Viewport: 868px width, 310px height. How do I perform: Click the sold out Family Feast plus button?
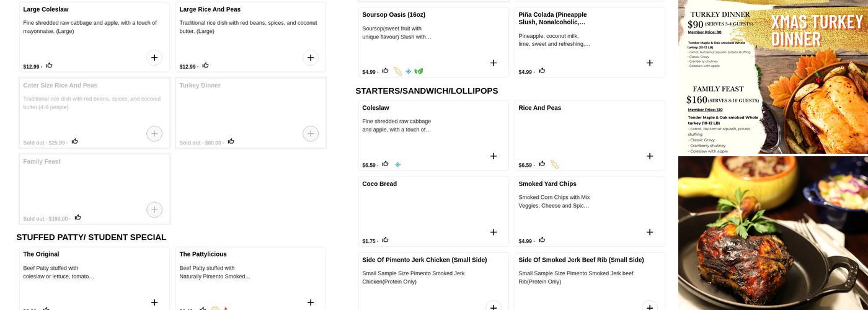point(154,210)
